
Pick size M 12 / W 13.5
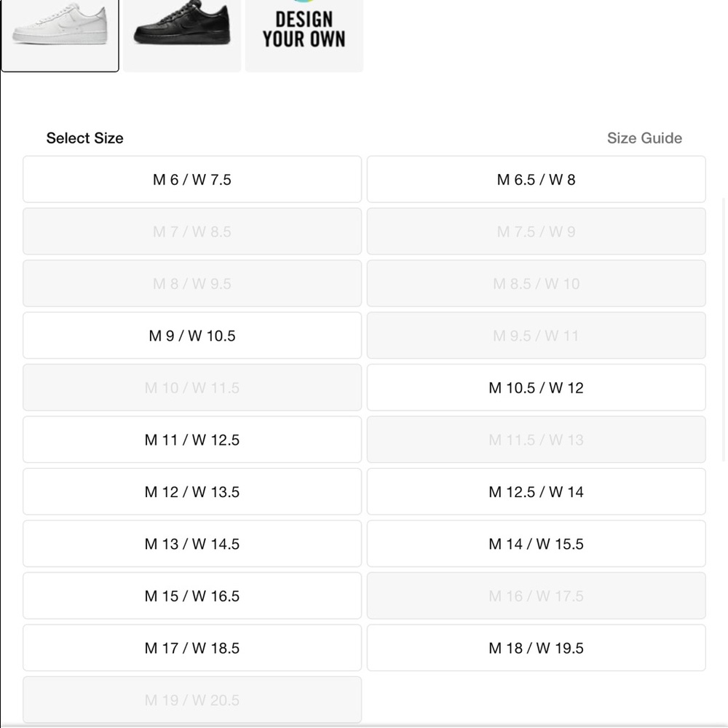click(191, 491)
